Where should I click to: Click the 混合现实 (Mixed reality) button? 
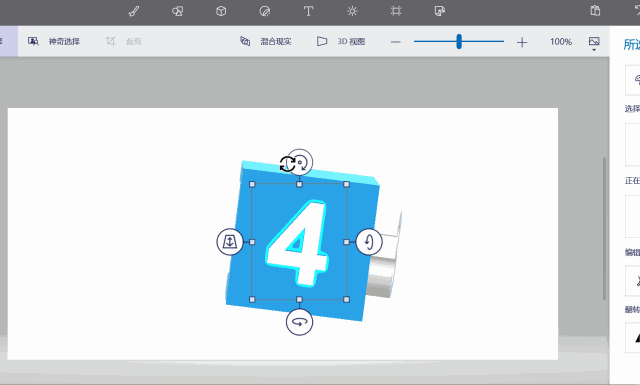tap(266, 41)
